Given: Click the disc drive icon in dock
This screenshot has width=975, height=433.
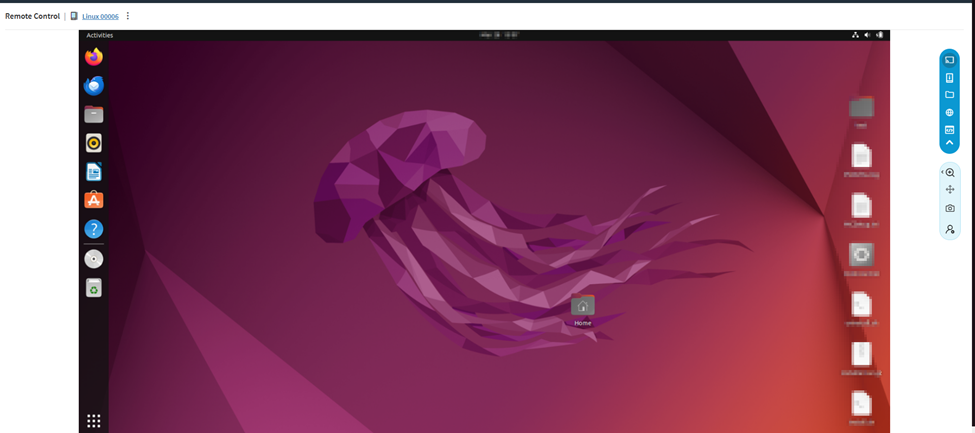Looking at the screenshot, I should click(x=94, y=259).
